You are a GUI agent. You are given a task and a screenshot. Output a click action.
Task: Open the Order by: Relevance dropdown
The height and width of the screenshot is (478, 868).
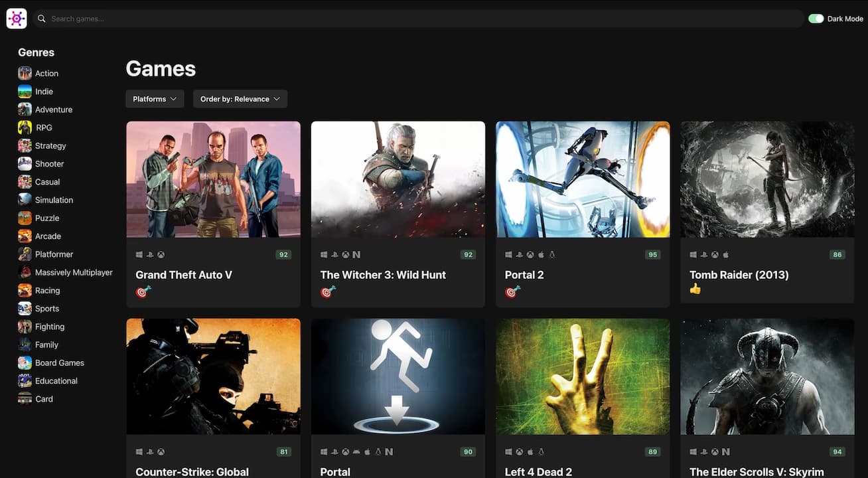pos(240,99)
